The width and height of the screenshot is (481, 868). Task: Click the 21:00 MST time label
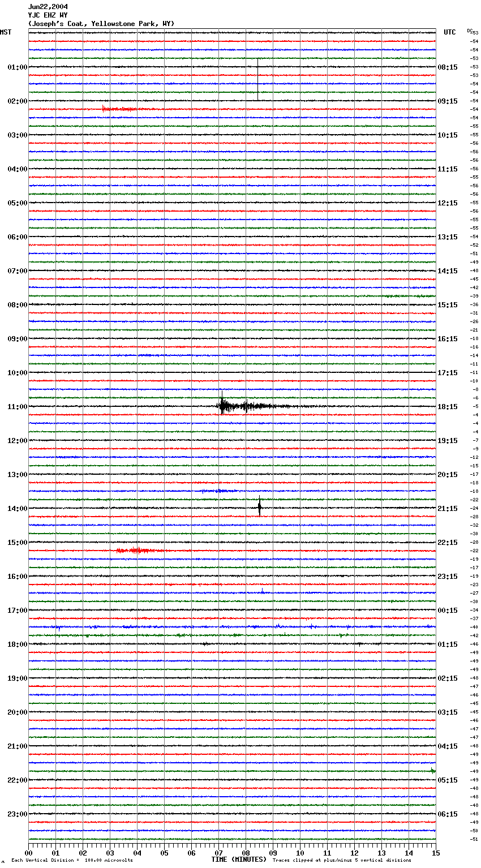coord(18,746)
